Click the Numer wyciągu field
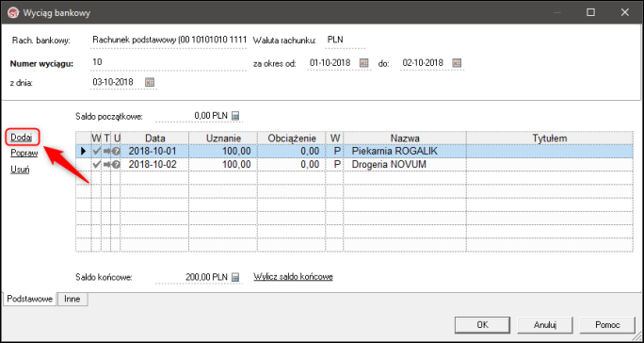Screen dimensions: 644x343 pos(169,62)
